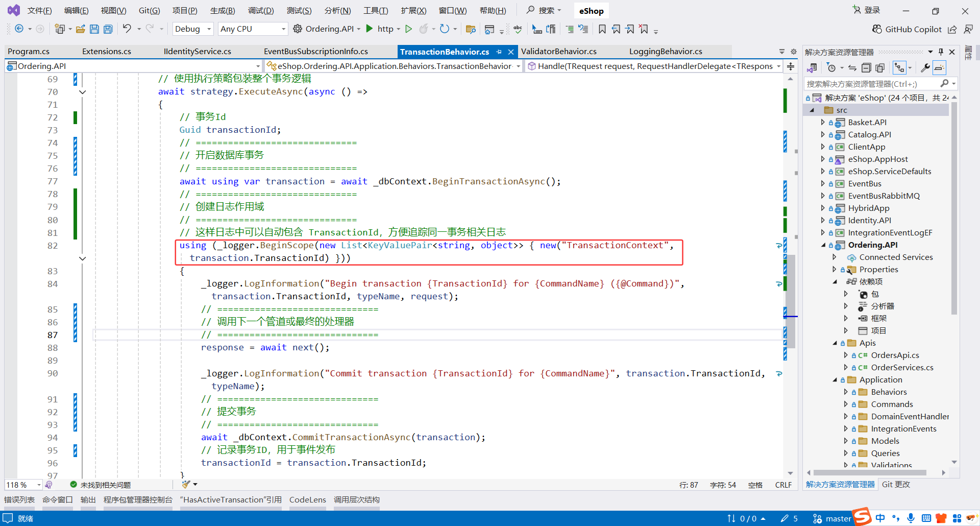The height and width of the screenshot is (526, 980).
Task: Open the Any CPU platform dropdown
Action: (253, 29)
